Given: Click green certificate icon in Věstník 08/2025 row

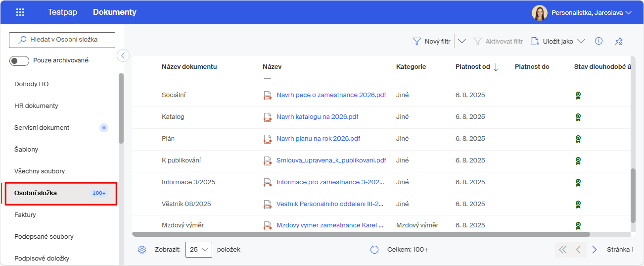Looking at the screenshot, I should (578, 205).
